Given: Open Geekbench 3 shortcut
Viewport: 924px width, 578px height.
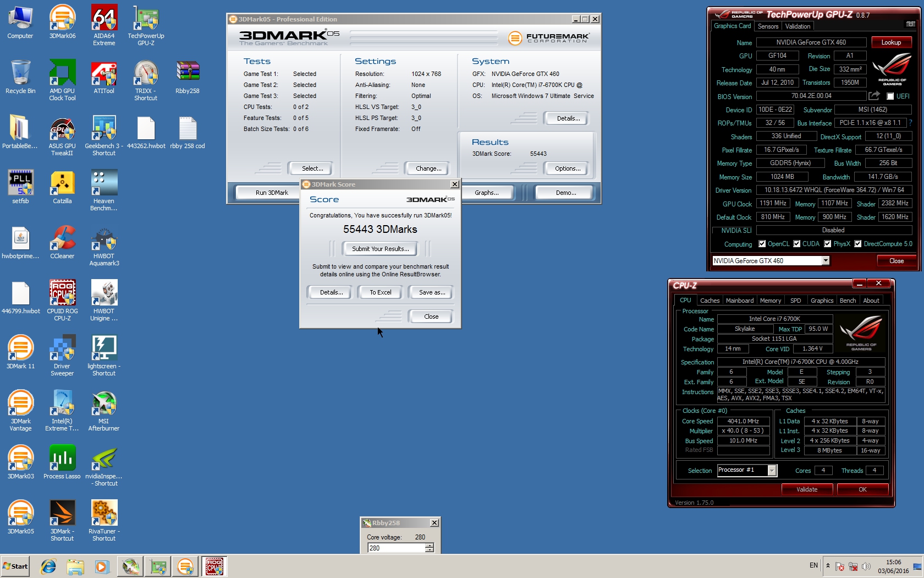Looking at the screenshot, I should [104, 136].
